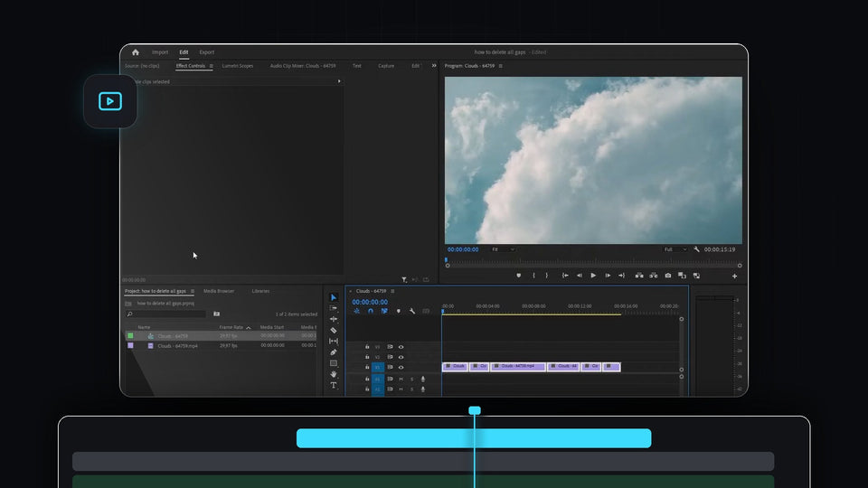Toggle Snap in timeline

click(371, 311)
